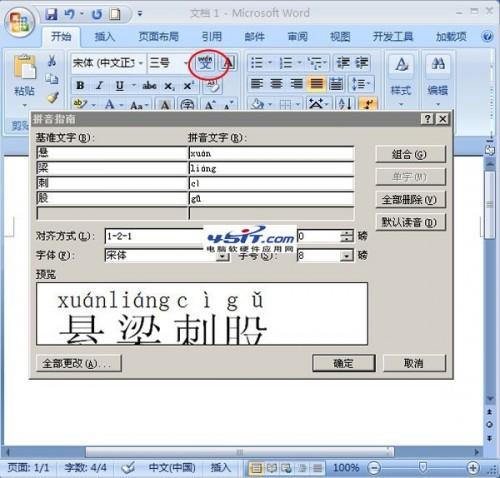Click the Phonetic Guide wén icon
Image resolution: width=500 pixels, height=478 pixels.
pos(205,63)
